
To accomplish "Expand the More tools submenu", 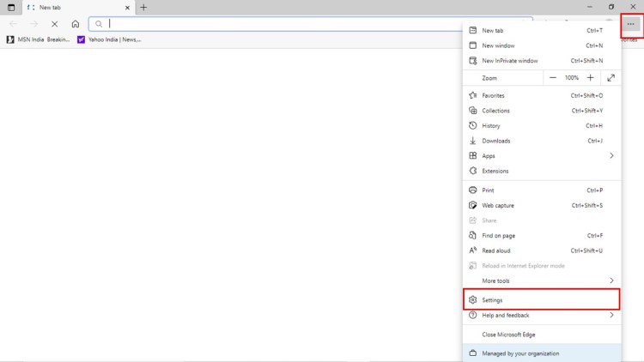I will [x=541, y=281].
